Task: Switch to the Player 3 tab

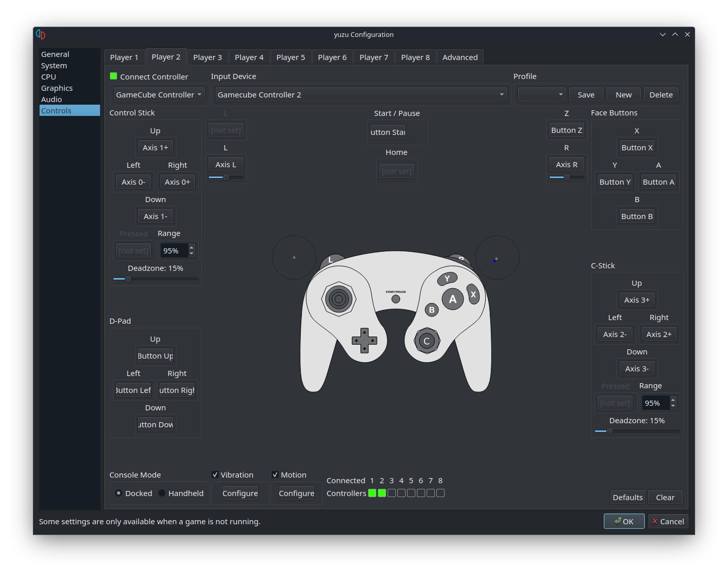Action: pos(207,57)
